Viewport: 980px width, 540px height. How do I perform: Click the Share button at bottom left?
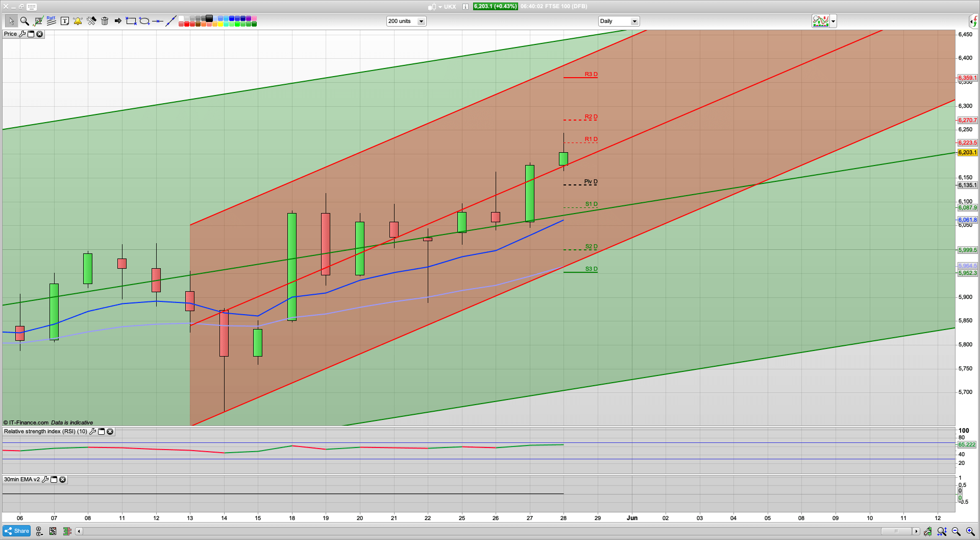16,531
